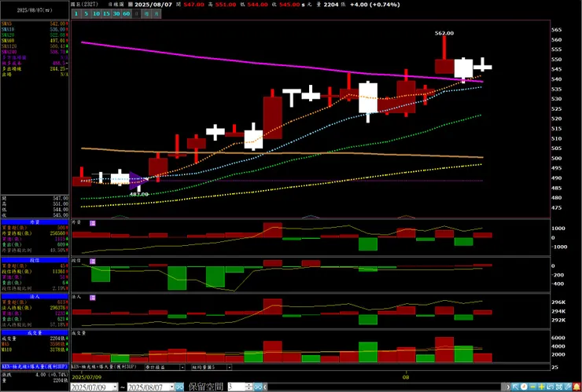Image resolution: width=582 pixels, height=392 pixels.
Task: Click the SMA10 row in the legend
Action: point(35,29)
